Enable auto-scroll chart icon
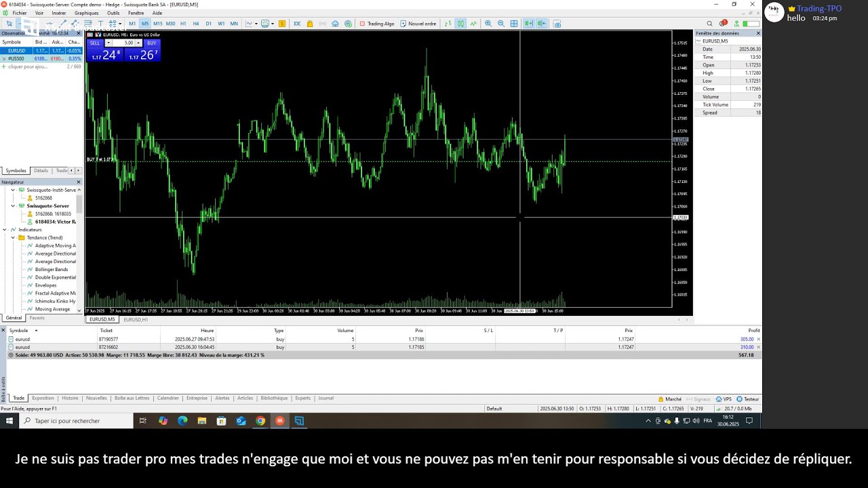 (x=529, y=24)
